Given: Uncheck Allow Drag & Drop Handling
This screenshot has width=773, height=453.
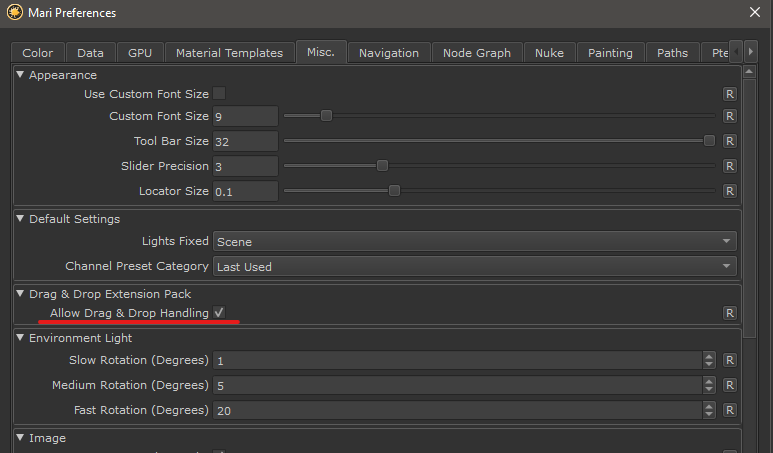Looking at the screenshot, I should [219, 313].
